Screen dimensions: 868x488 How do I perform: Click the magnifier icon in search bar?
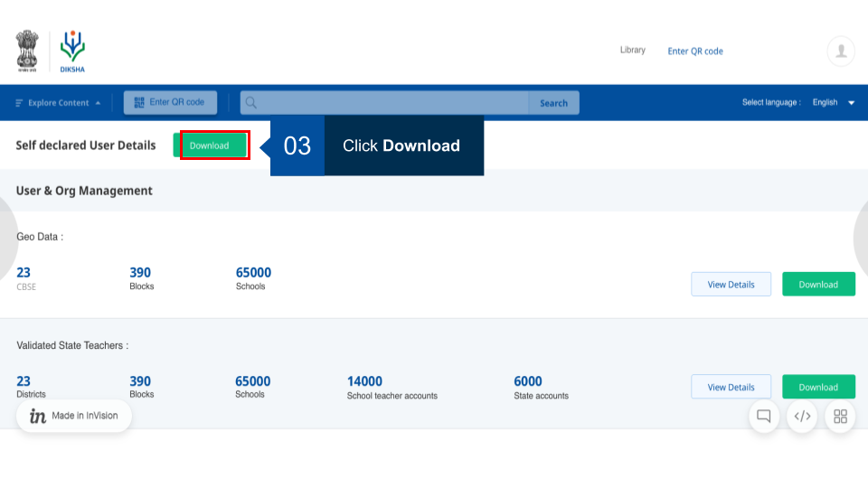(x=250, y=103)
